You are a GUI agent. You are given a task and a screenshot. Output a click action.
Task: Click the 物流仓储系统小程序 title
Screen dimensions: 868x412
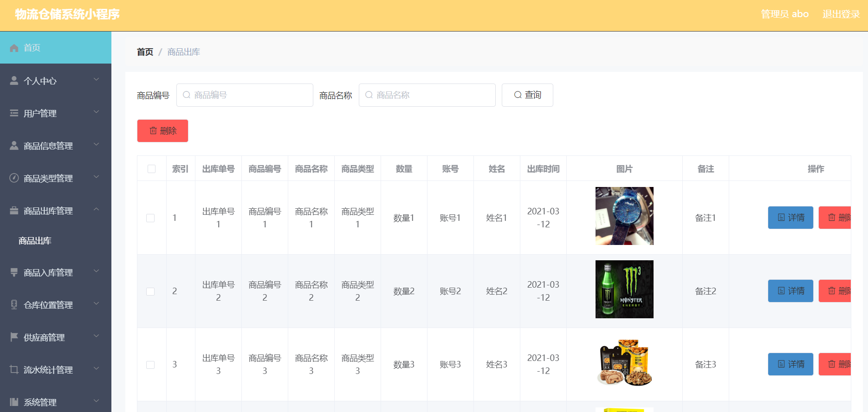tap(67, 14)
